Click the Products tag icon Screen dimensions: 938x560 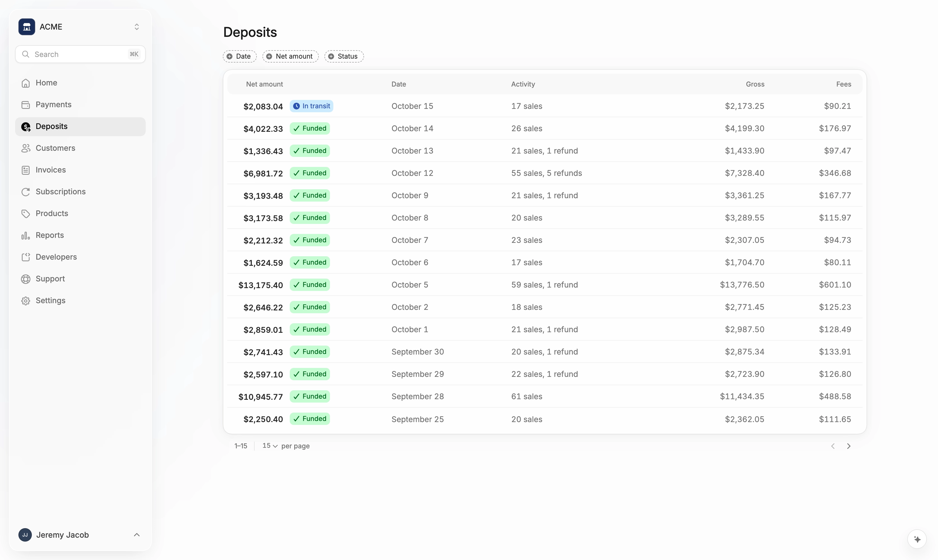26,214
